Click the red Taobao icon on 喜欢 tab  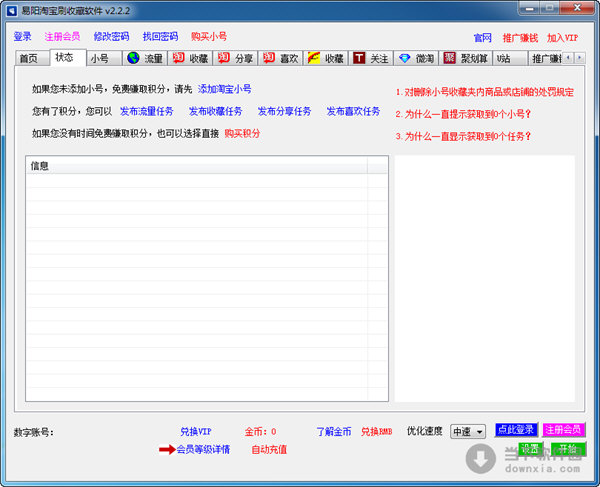[269, 58]
